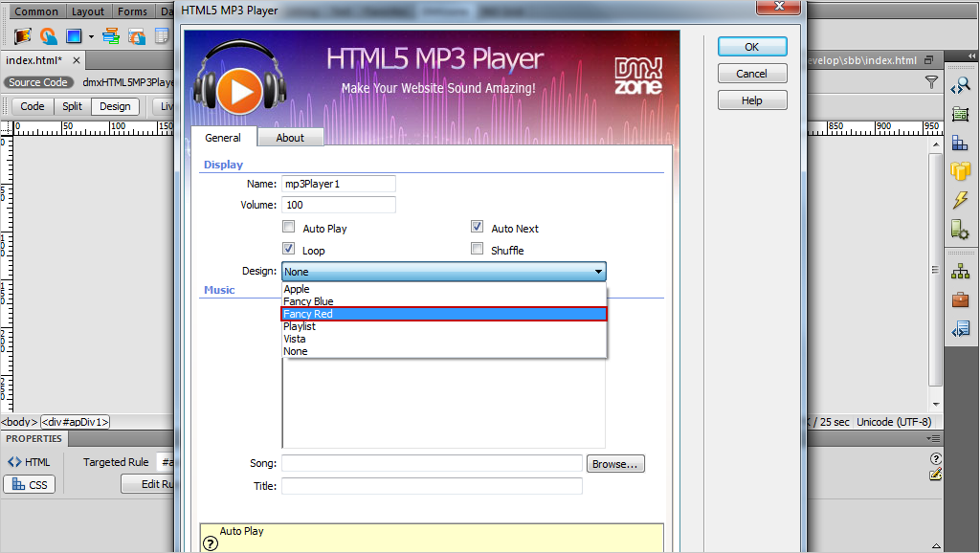Viewport: 980px width, 553px height.
Task: Click the document vertical scrollbar thumb
Action: [936, 270]
